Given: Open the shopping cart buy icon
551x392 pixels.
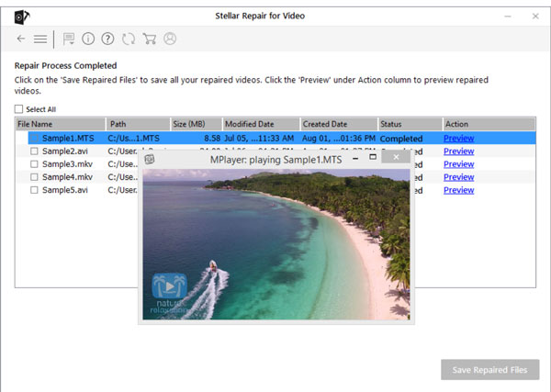Looking at the screenshot, I should [149, 39].
